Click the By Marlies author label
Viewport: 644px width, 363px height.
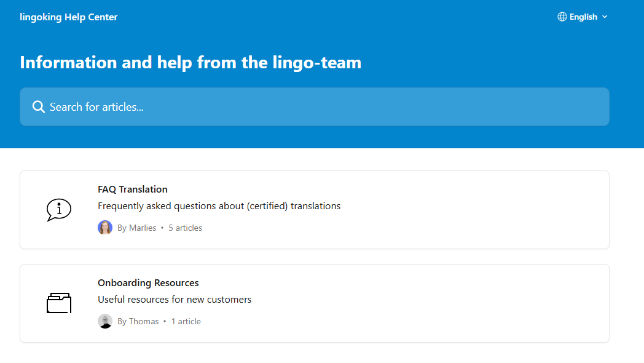[137, 228]
